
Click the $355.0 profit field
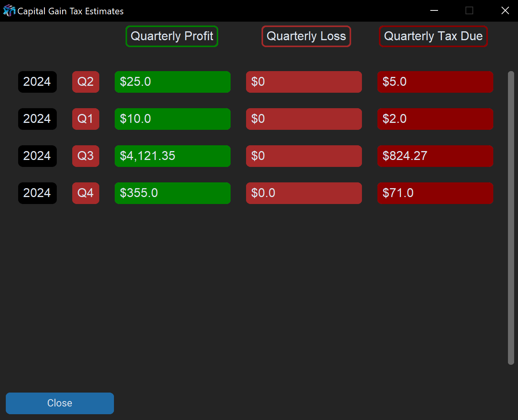click(x=172, y=193)
